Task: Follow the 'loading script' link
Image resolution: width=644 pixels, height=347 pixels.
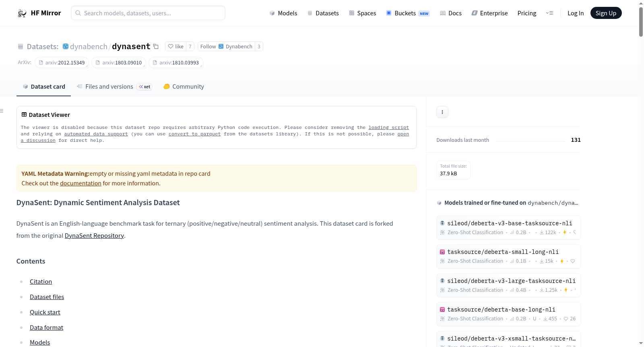Action: click(388, 127)
